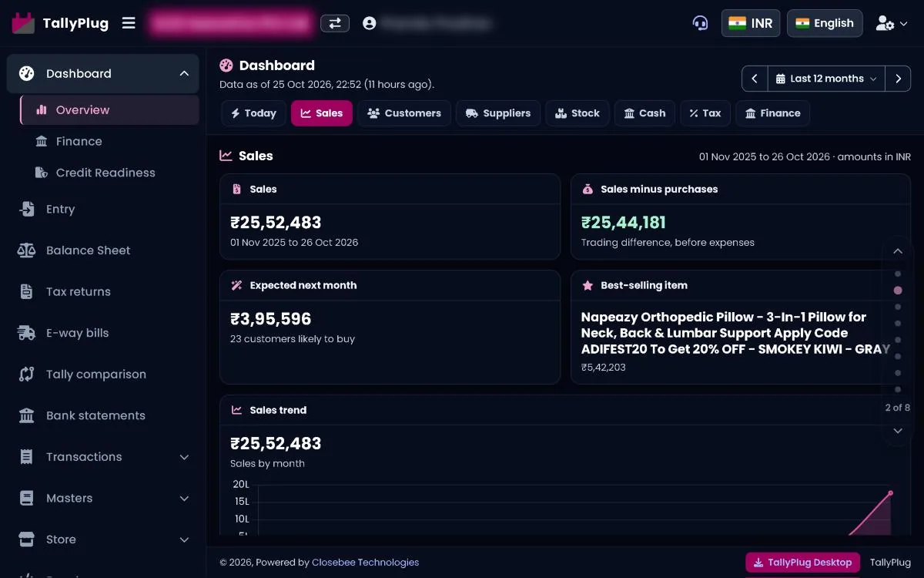Click the section navigator down chevron
Screen dimensions: 924x578
pos(898,431)
